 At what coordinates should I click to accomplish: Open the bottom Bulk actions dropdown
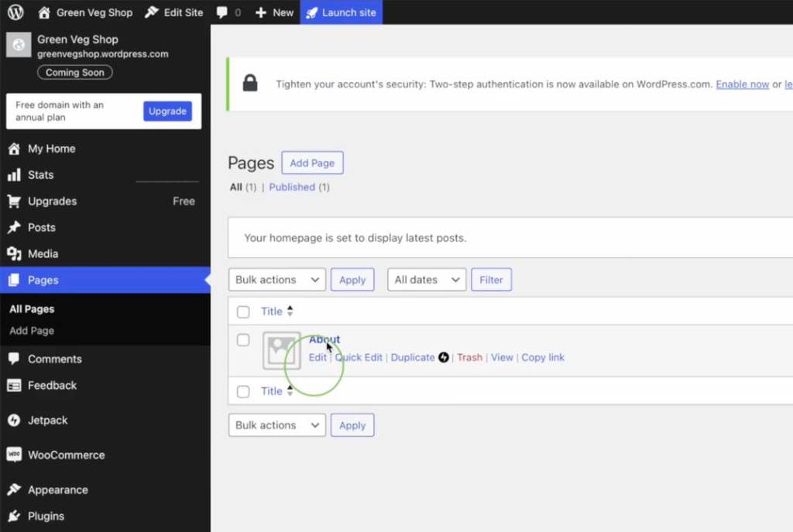276,425
